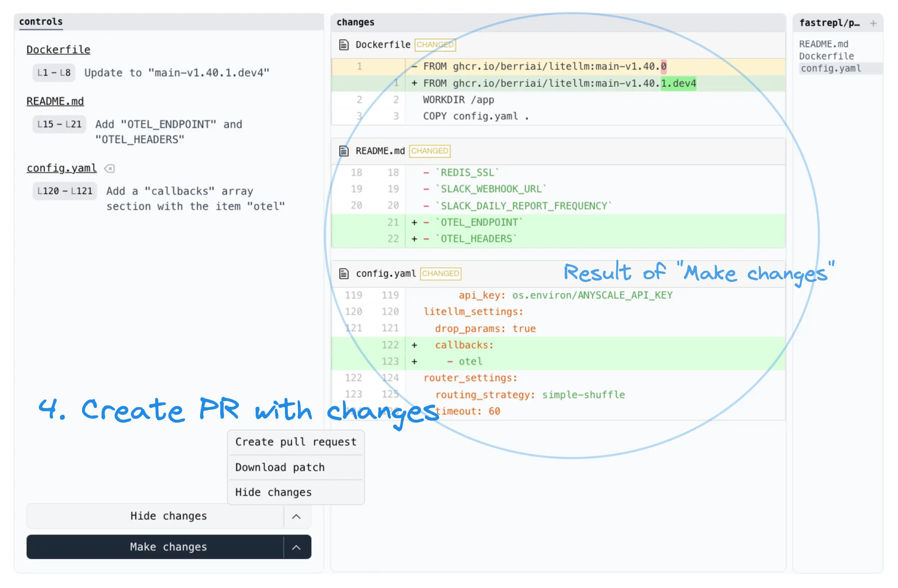Click the README.md file icon in changes
The image size is (898, 588).
tap(344, 151)
